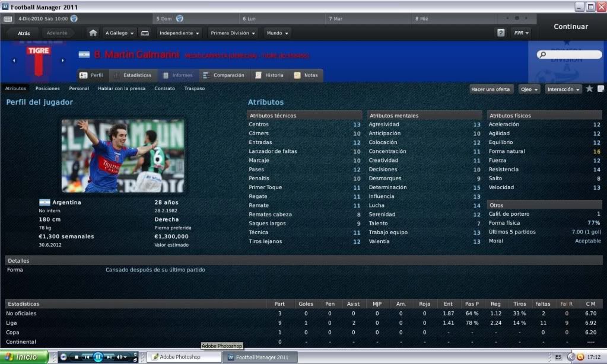The height and width of the screenshot is (364, 607).
Task: Stop playback in media player toolbar
Action: 77,357
